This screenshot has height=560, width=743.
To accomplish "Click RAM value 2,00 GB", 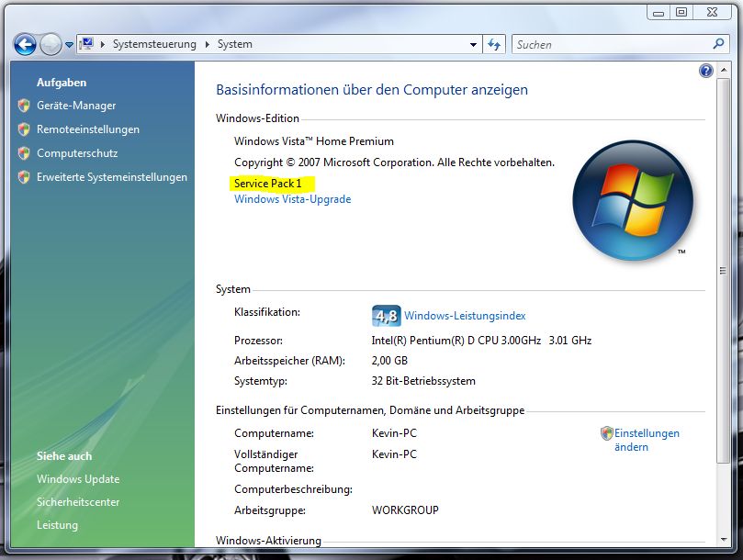I will click(389, 361).
